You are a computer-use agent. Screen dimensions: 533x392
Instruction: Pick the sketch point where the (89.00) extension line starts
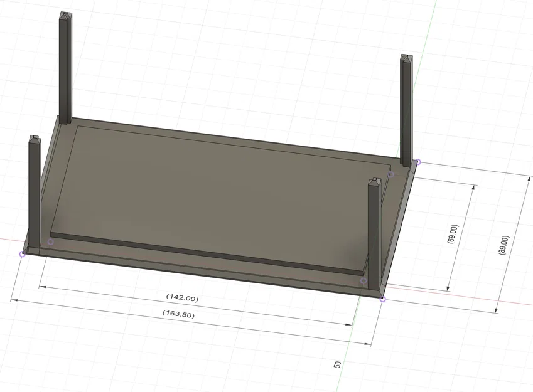418,162
